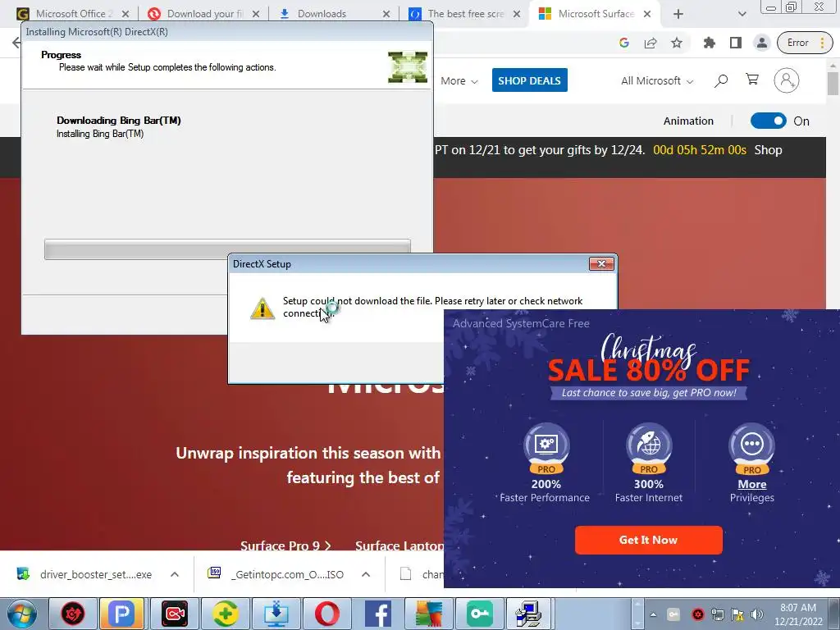840x630 pixels.
Task: Open the shopping cart
Action: pos(752,80)
